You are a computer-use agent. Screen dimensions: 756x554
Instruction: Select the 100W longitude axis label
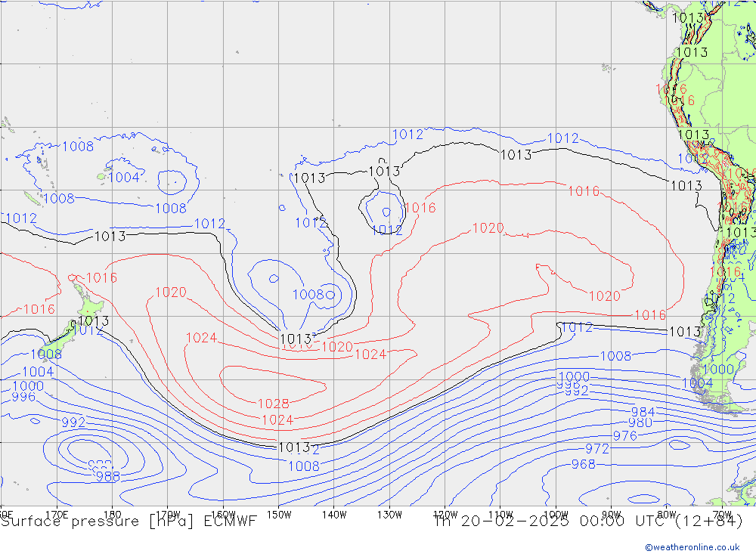click(556, 515)
